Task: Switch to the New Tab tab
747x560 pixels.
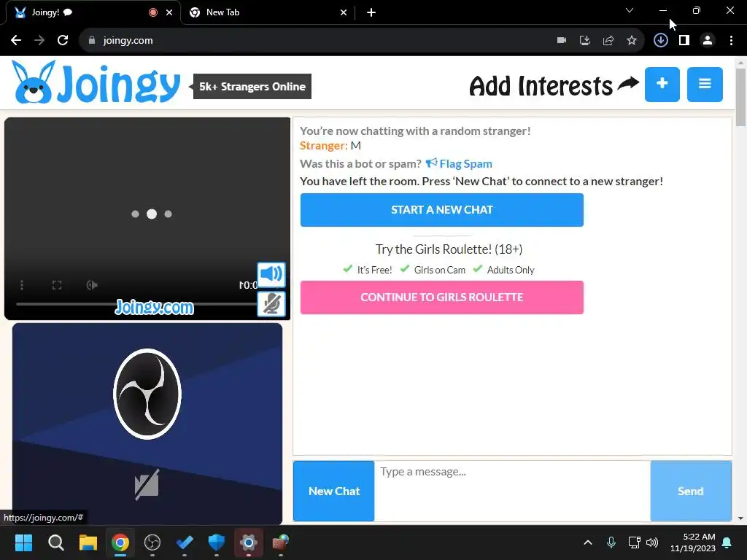Action: pyautogui.click(x=267, y=12)
